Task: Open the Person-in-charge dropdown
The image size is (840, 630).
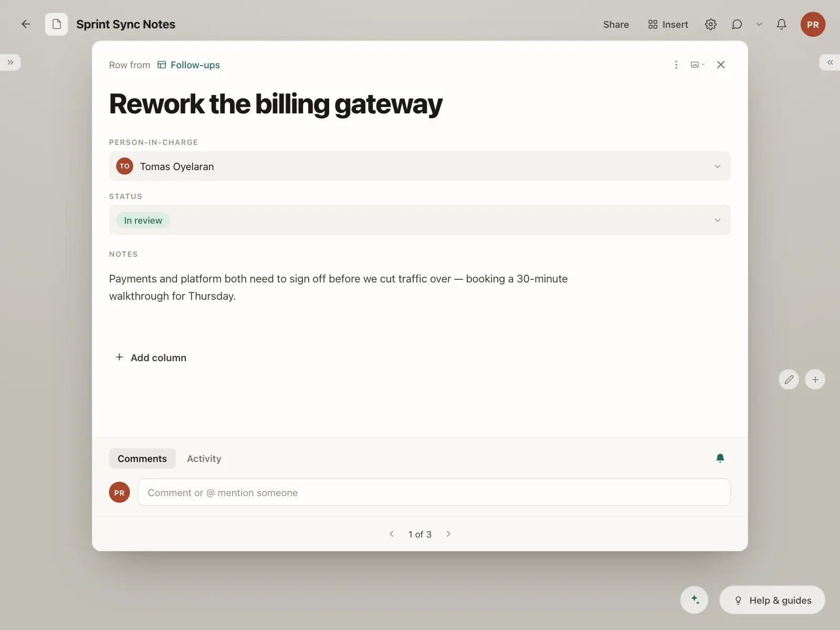Action: point(420,166)
